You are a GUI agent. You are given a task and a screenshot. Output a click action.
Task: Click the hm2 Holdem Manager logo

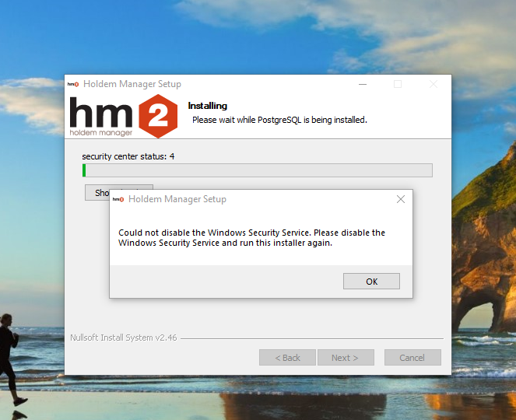pos(124,116)
